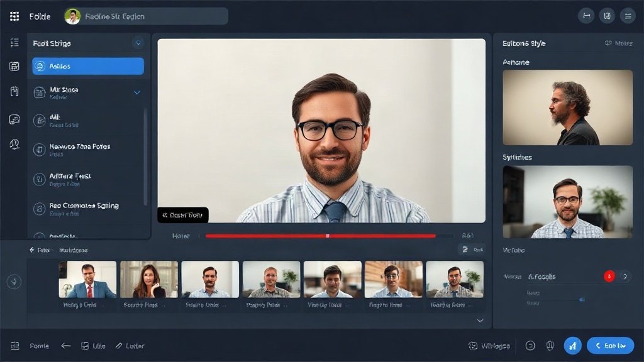
Task: Click the 'Editons Style' panel title
Action: click(x=524, y=43)
